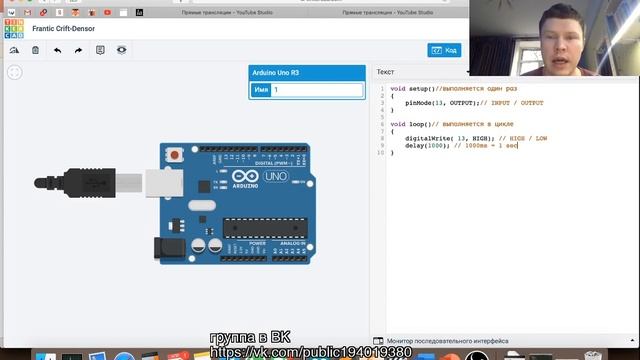
Task: Click the rotate component tool icon
Action: [x=14, y=50]
